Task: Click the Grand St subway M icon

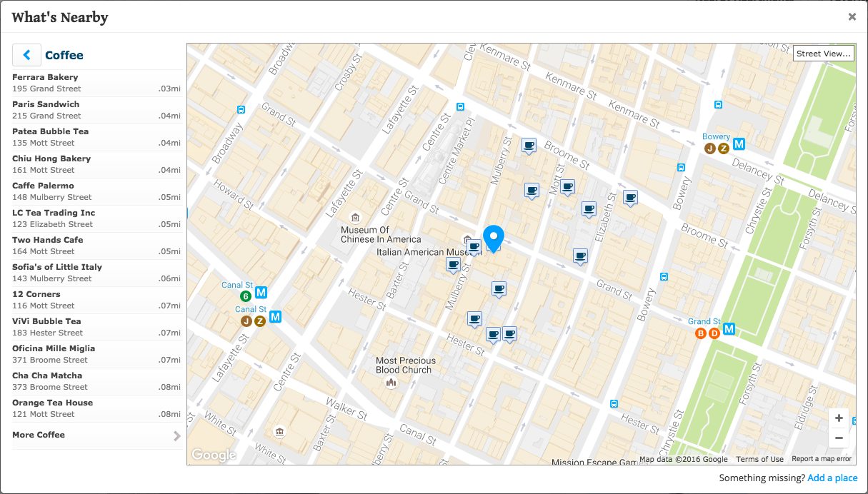Action: [729, 329]
